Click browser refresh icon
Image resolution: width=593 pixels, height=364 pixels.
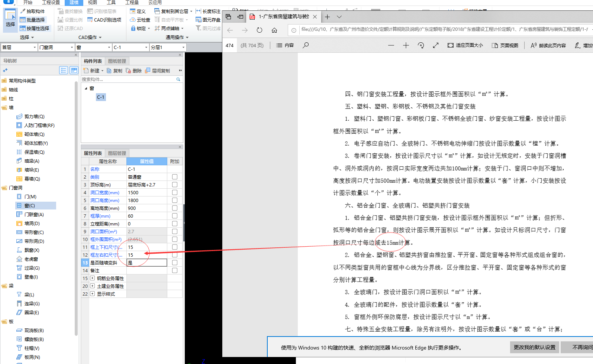click(260, 30)
